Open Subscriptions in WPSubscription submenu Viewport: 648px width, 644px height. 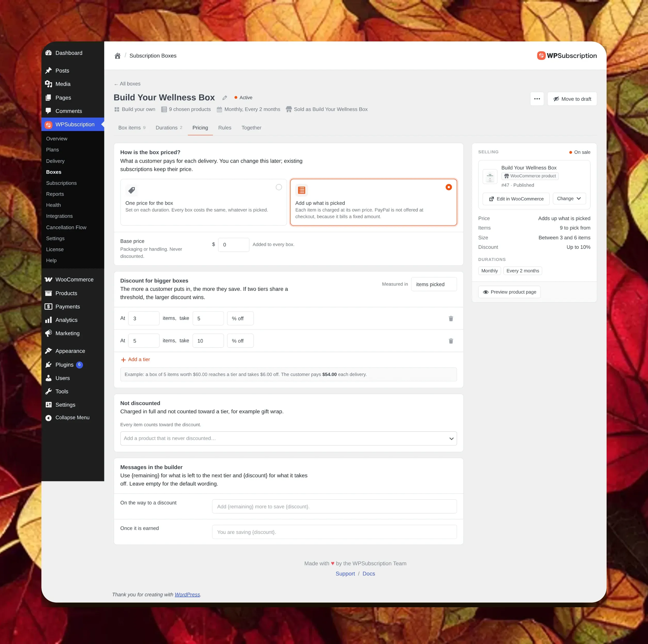tap(61, 183)
